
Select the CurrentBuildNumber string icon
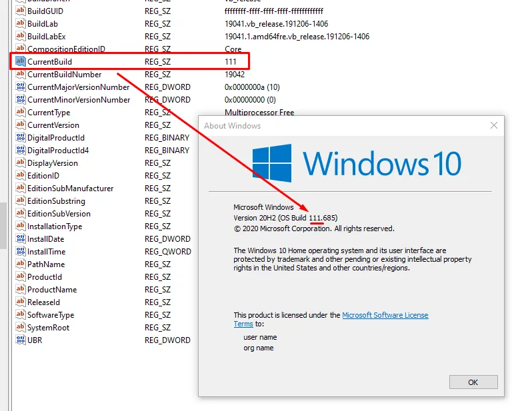tap(21, 74)
